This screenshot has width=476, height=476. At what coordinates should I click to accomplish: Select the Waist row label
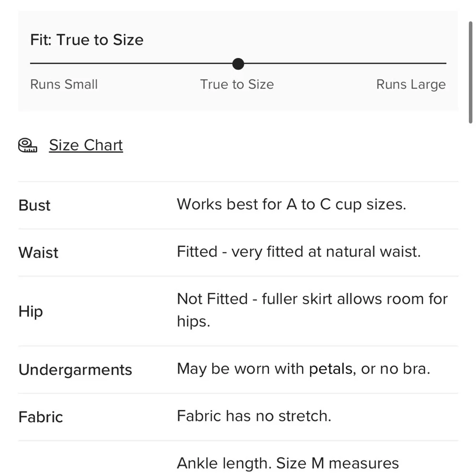[38, 252]
